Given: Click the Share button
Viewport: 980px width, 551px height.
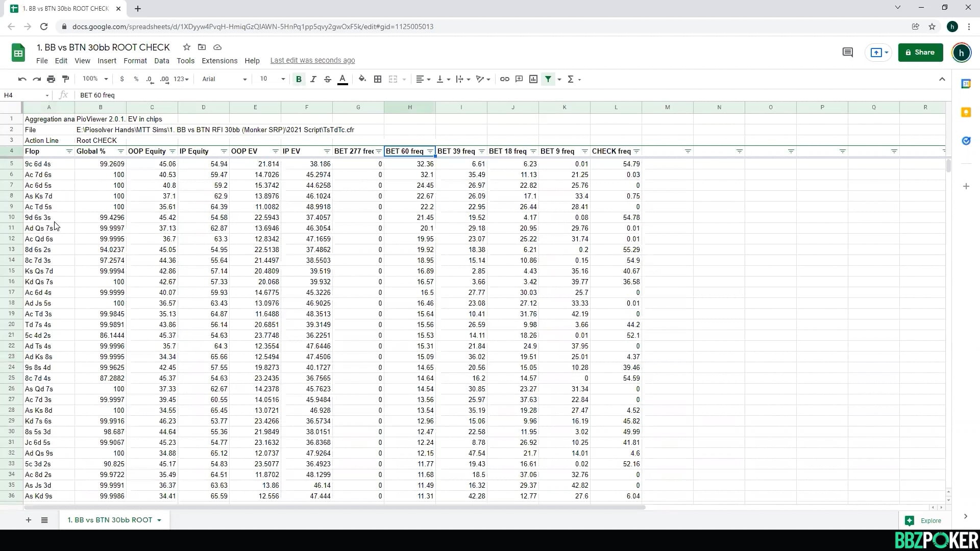Looking at the screenshot, I should 920,53.
